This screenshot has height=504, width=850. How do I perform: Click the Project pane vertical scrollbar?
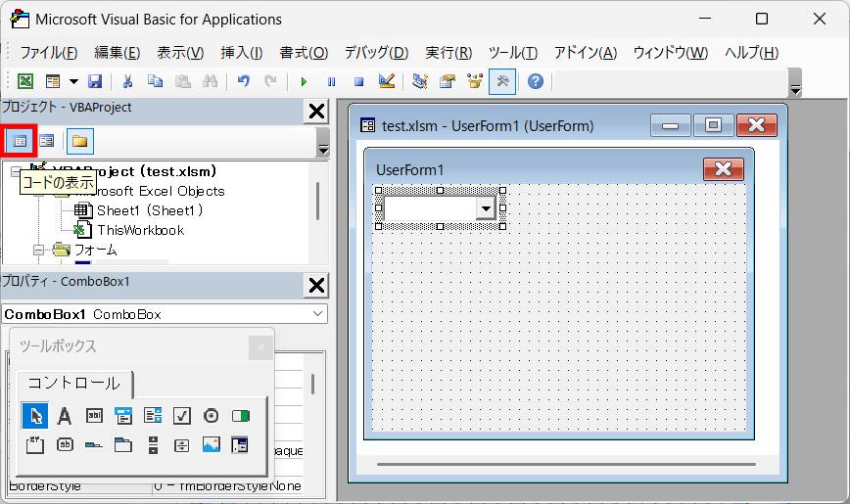pyautogui.click(x=317, y=201)
